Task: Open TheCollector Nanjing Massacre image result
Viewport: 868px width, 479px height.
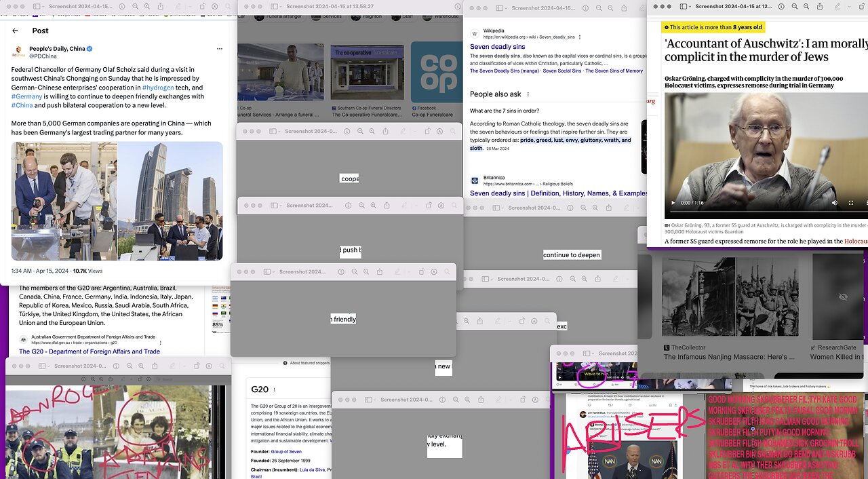Action: click(730, 295)
